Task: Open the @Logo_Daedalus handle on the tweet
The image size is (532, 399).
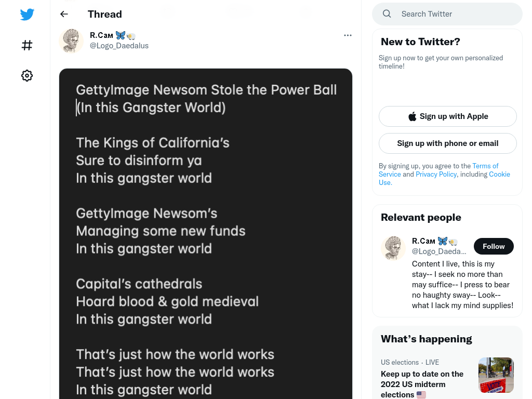Action: (119, 46)
